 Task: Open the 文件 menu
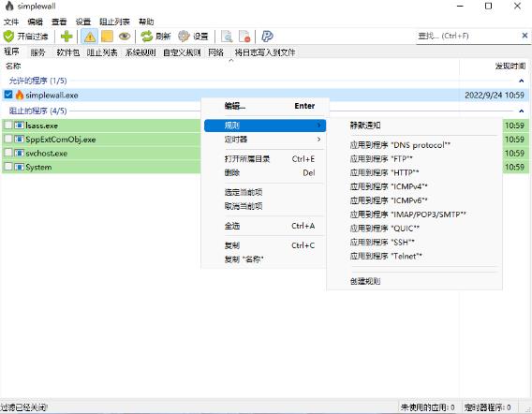11,22
